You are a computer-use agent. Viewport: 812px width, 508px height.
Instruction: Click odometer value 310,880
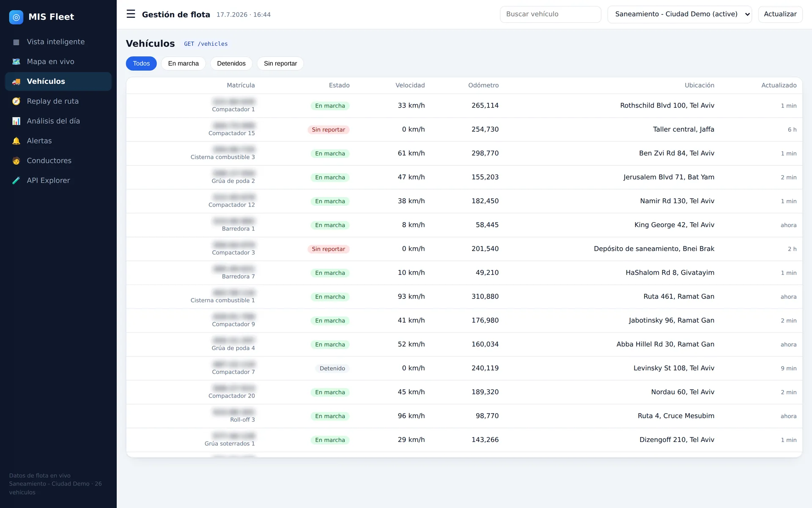pos(485,297)
